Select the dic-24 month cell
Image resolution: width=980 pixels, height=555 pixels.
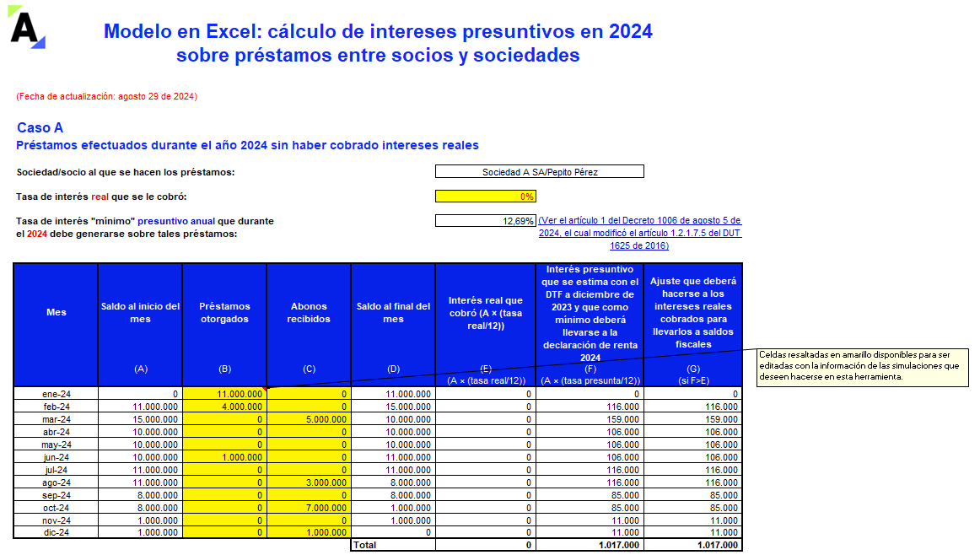tap(57, 532)
